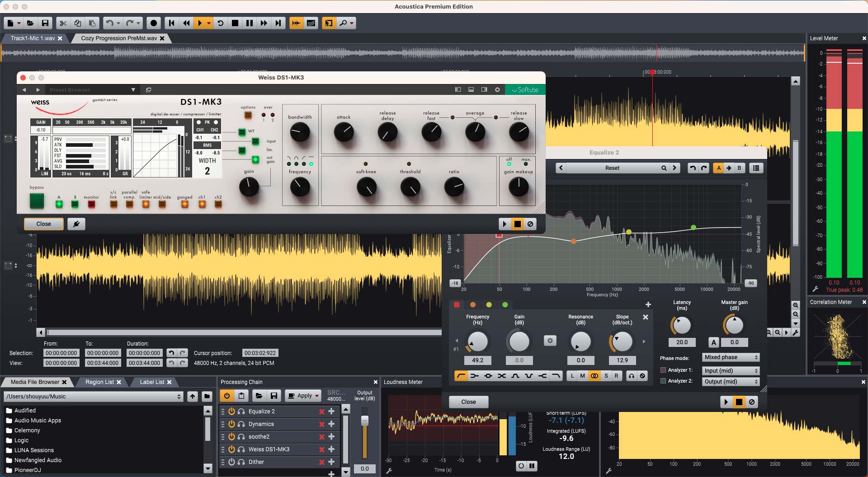Click the Cut scissors icon in toolbar
Screen dimensions: 868x477
tap(63, 23)
